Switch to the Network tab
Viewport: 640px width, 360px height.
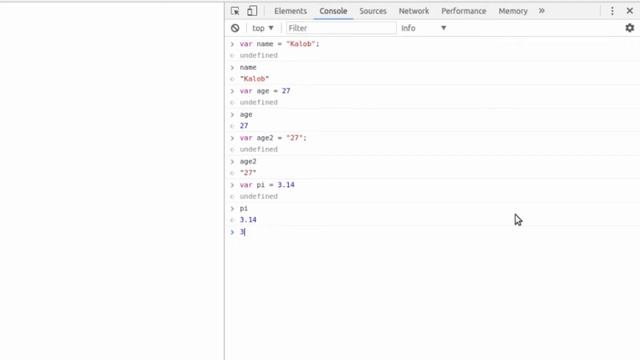point(413,11)
